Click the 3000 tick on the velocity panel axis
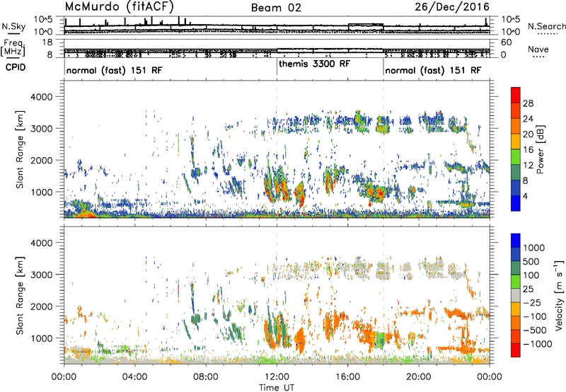566x392 pixels. click(42, 275)
